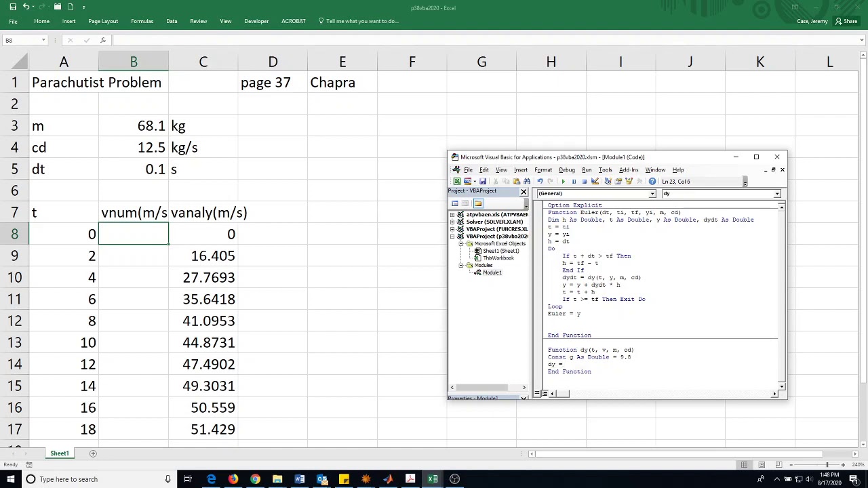Undo the last edit in the VBA editor
The image size is (868, 488).
coord(540,182)
